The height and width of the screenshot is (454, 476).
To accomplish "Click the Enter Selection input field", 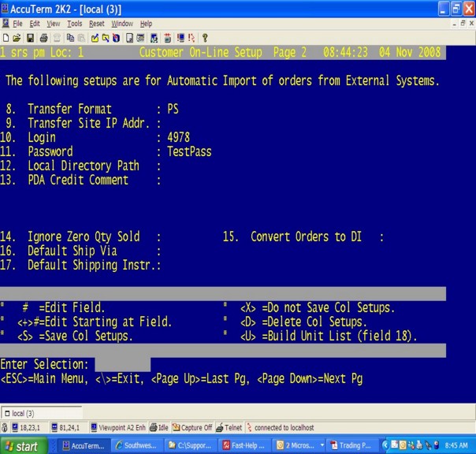I will tap(122, 364).
